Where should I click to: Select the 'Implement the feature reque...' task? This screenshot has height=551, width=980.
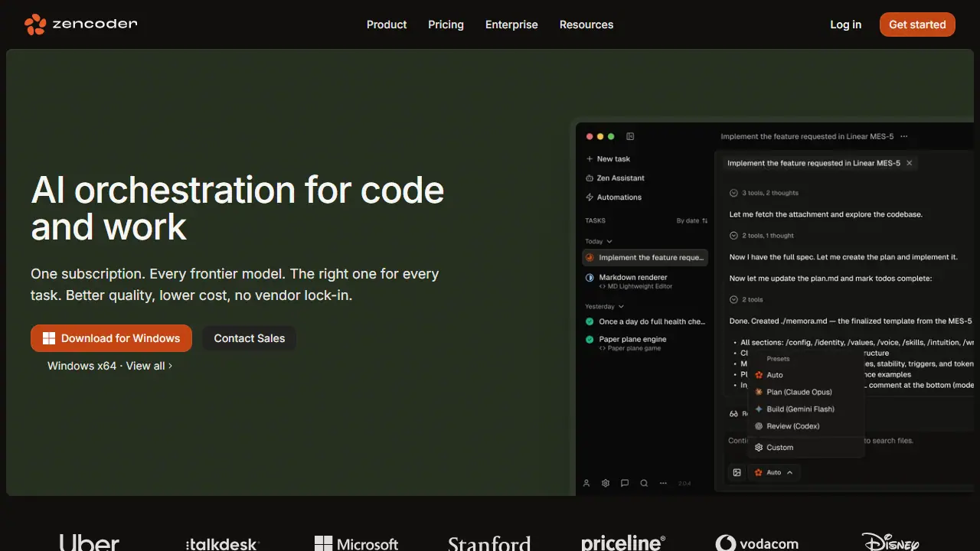[645, 258]
